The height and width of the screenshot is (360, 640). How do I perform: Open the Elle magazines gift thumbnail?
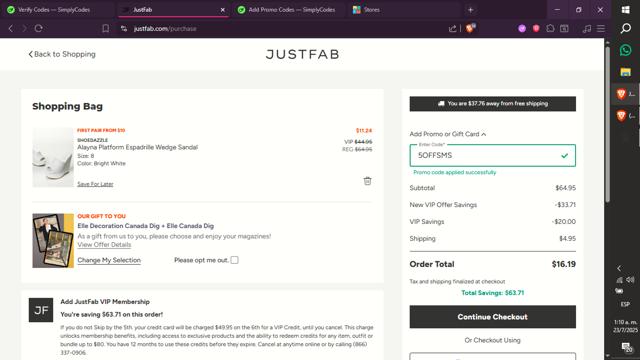(53, 240)
